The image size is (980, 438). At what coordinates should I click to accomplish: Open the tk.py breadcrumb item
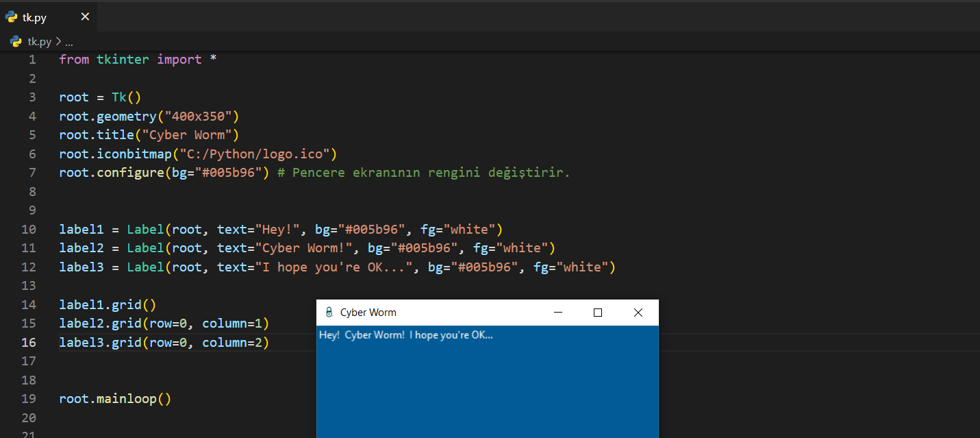[x=39, y=42]
